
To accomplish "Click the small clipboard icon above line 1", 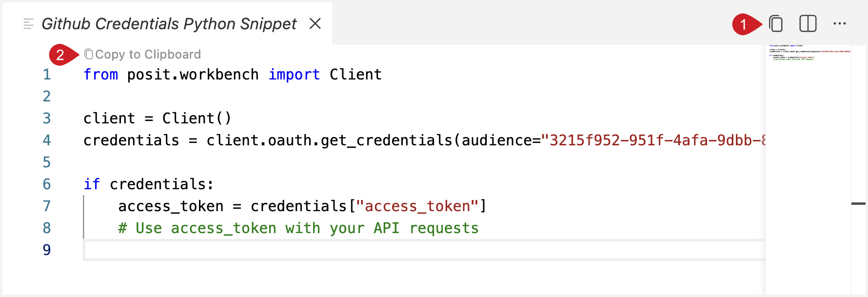I will click(x=89, y=54).
